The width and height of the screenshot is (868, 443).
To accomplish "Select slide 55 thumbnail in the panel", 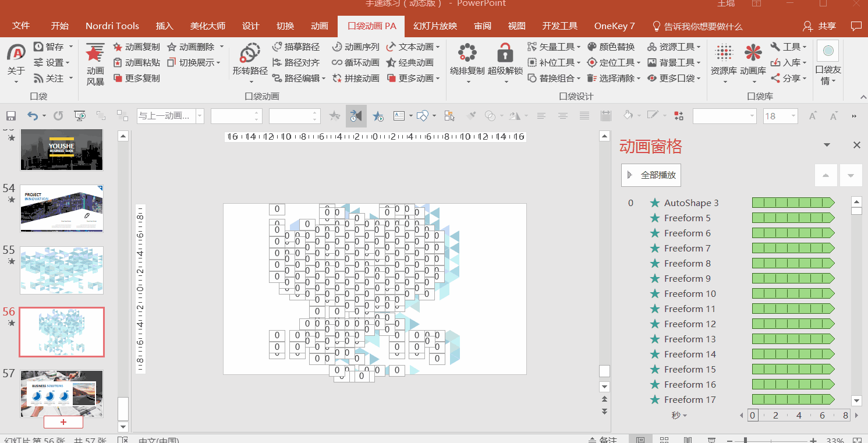I will (61, 270).
